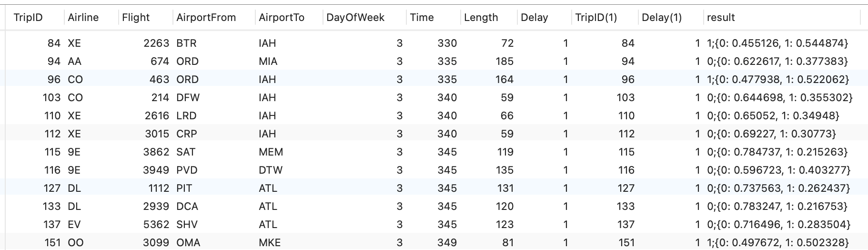Select the BTR origin airport cell
The image size is (868, 250).
[186, 43]
